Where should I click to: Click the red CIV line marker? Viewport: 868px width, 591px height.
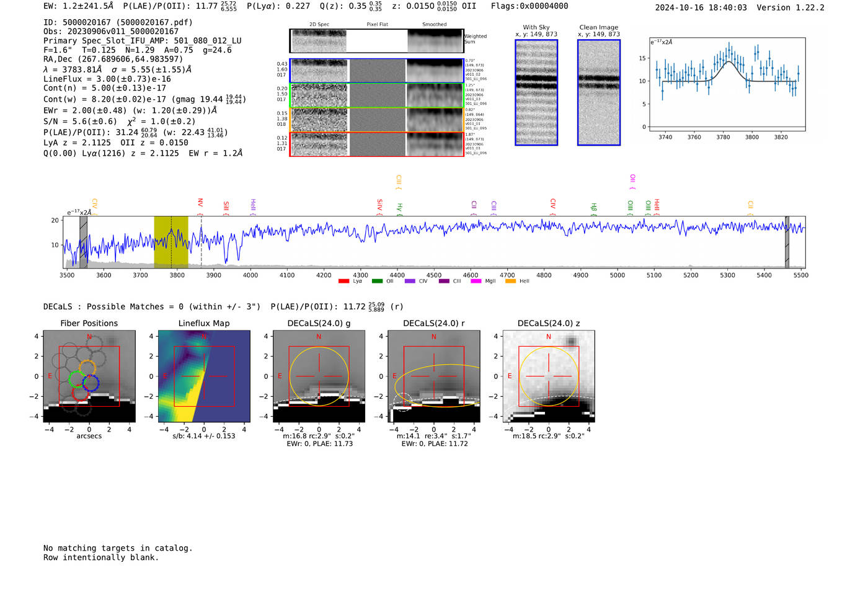552,207
